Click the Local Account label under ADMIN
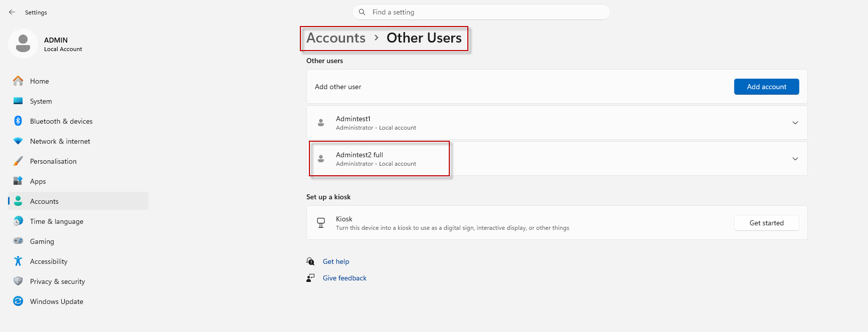This screenshot has height=332, width=868. click(x=63, y=49)
